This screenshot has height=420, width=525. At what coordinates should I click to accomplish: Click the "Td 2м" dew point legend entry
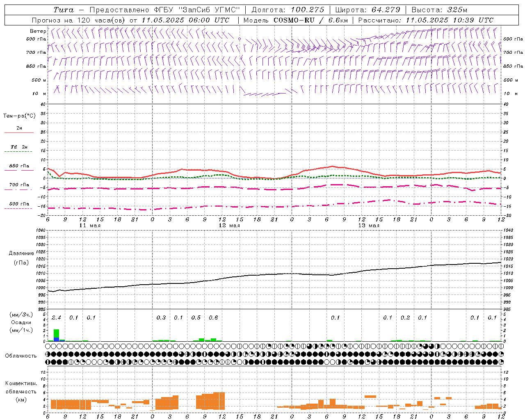[x=19, y=147]
